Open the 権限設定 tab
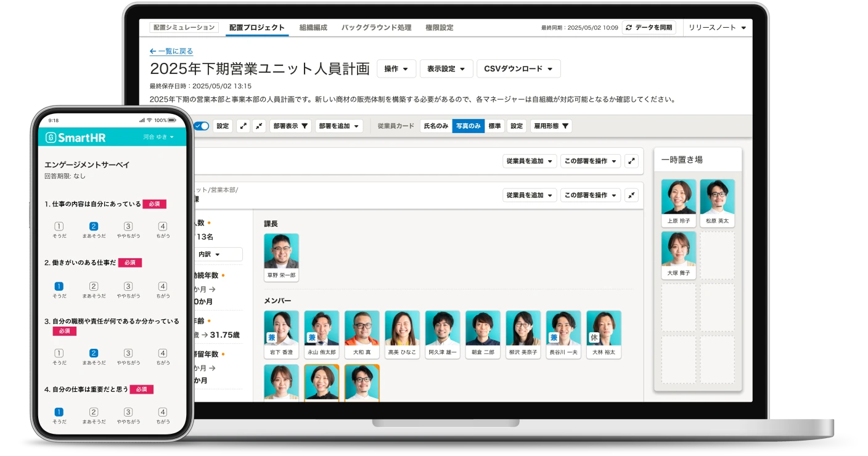 click(x=440, y=28)
